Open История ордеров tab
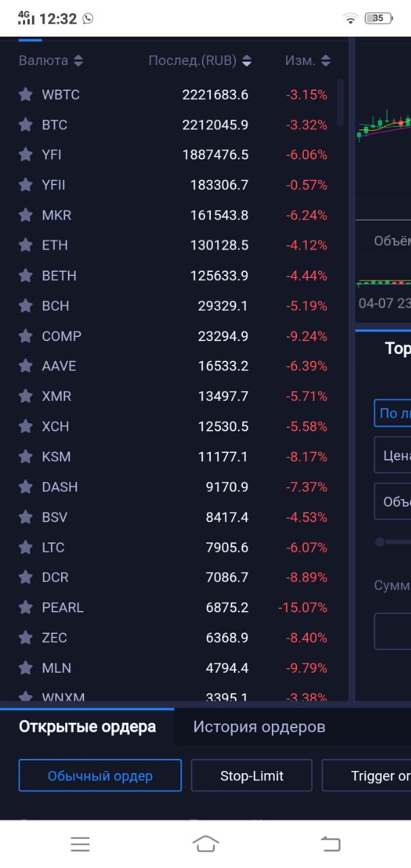This screenshot has width=411, height=868. tap(259, 727)
